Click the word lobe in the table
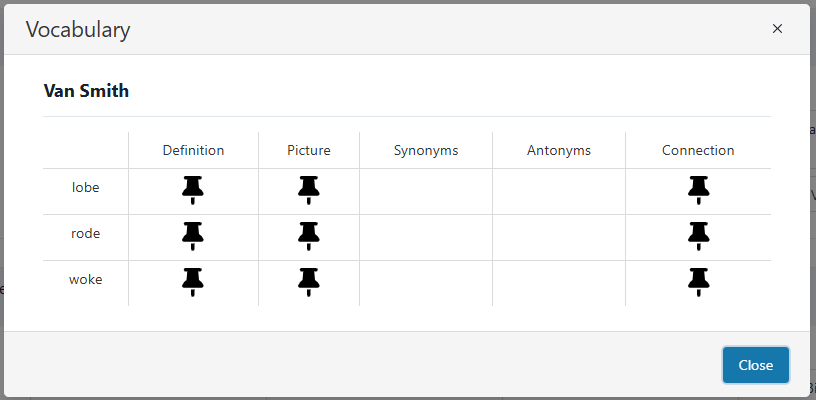This screenshot has width=816, height=400. (x=86, y=187)
